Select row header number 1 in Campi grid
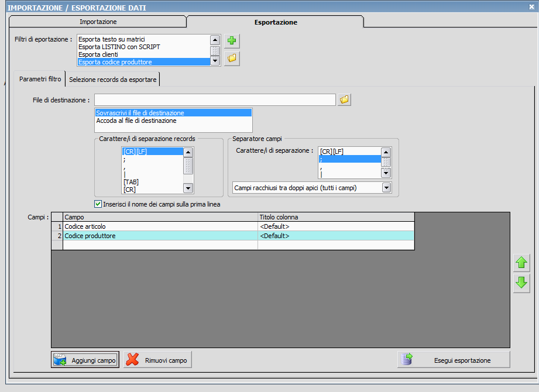The image size is (539, 392). [57, 226]
